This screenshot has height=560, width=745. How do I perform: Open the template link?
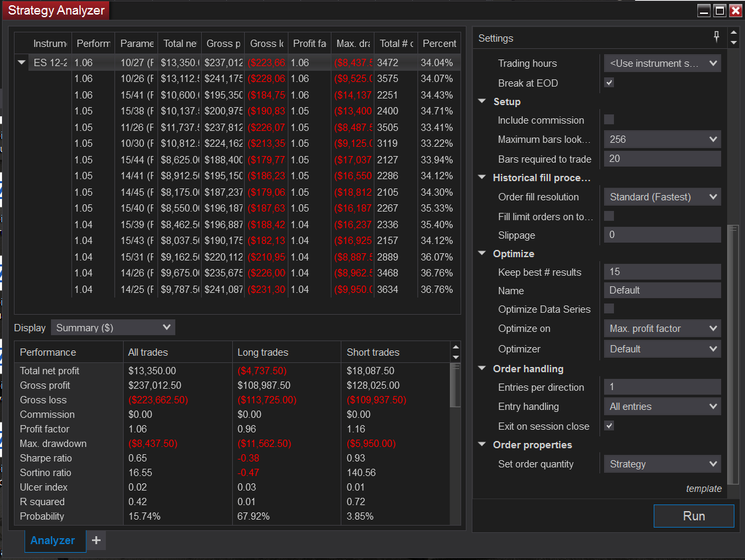tap(704, 489)
